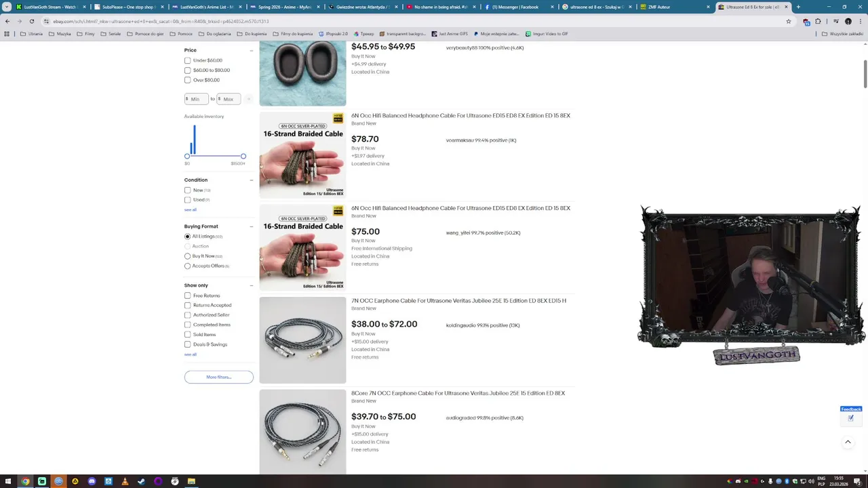Switch to Spring 2026 Anime tab
This screenshot has height=488, width=868.
(283, 7)
